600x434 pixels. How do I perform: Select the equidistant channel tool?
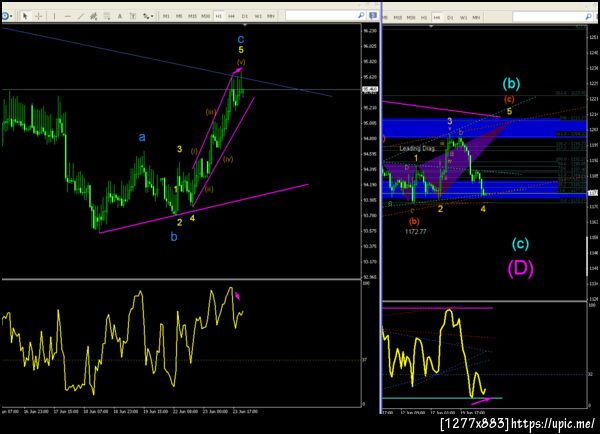point(94,16)
